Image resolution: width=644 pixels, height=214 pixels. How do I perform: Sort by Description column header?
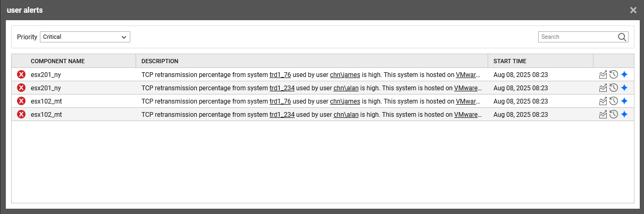tap(160, 61)
